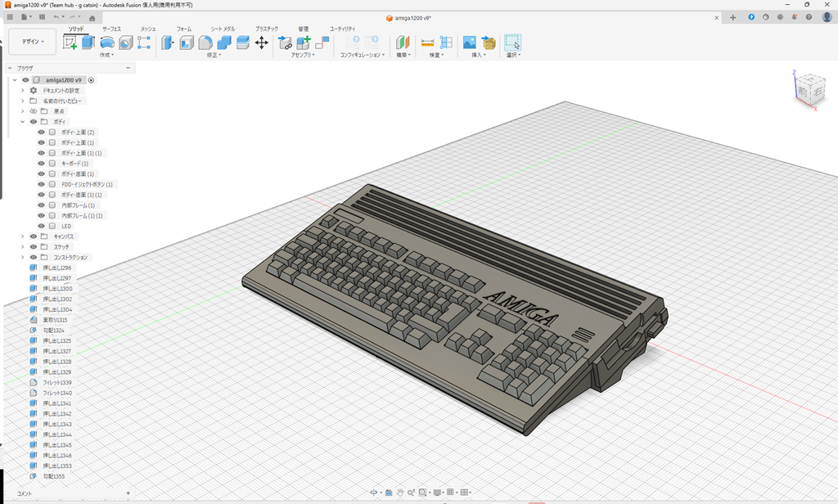The width and height of the screenshot is (838, 504).
Task: Collapse the ボディ folder in the browser
Action: click(x=23, y=122)
